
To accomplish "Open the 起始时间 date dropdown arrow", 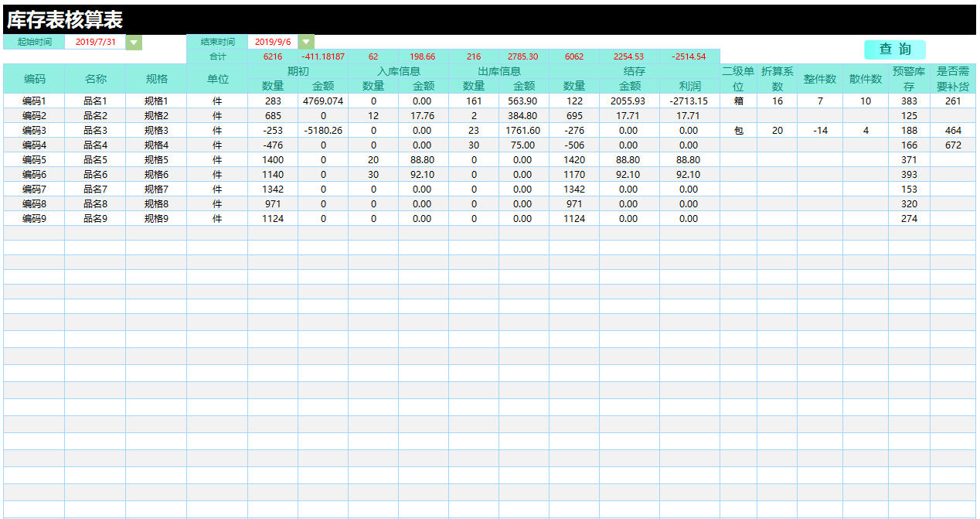I will click(134, 43).
